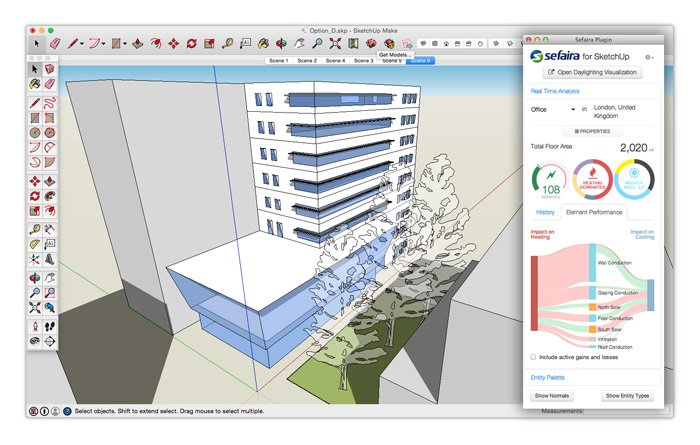Click the Select arrow tool in top toolbar
The image size is (700, 445).
[36, 44]
